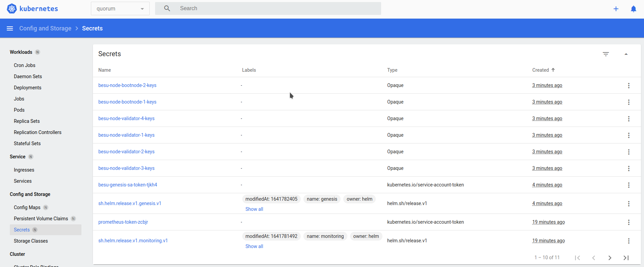Select the owner: helm label chip for monitoring
Viewport: 644px width, 267px height.
click(x=366, y=236)
